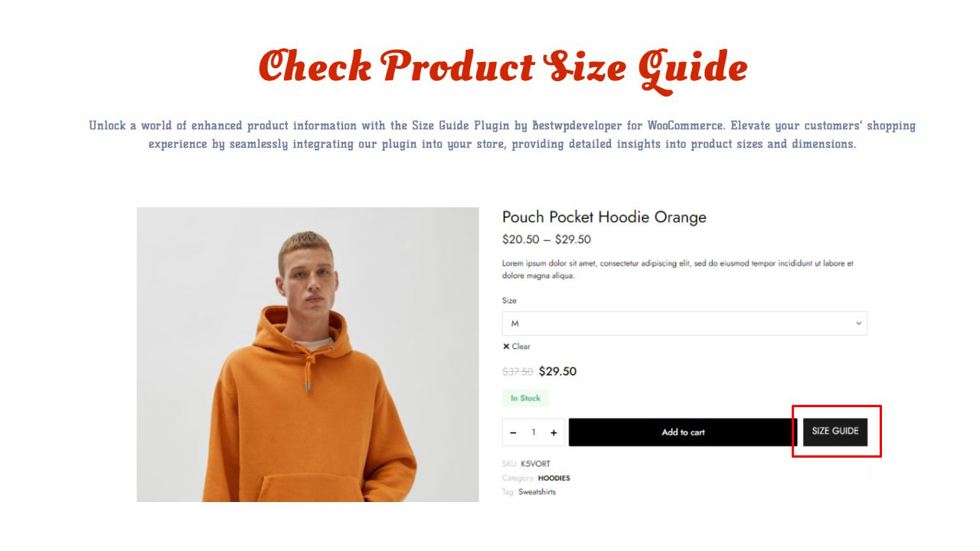Viewport: 980px width, 551px height.
Task: Click the $20.50 – $29.50 price range
Action: [x=547, y=240]
